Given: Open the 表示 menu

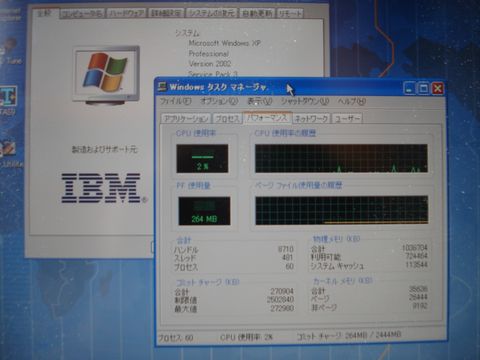Looking at the screenshot, I should tap(259, 101).
